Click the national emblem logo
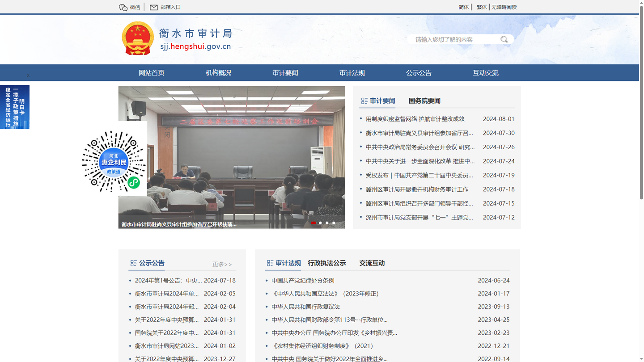The image size is (644, 362). (x=138, y=39)
